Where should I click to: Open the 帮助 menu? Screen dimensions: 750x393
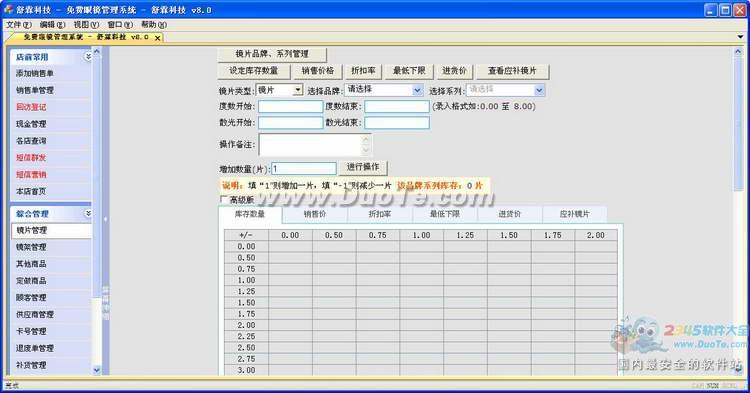[x=154, y=24]
